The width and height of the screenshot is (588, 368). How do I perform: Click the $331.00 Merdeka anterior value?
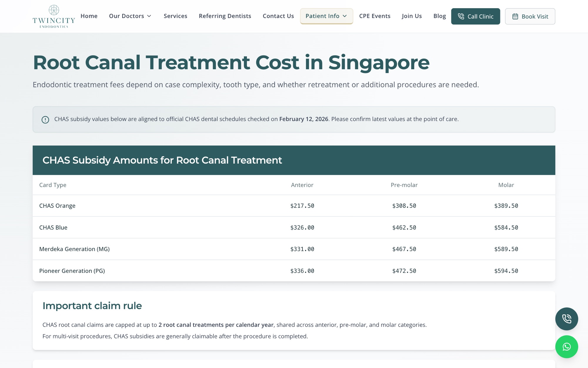point(302,249)
